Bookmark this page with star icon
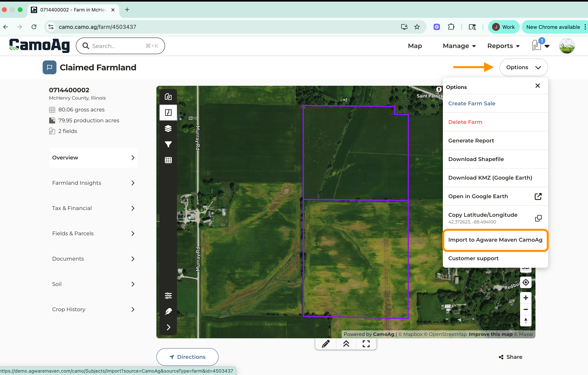This screenshot has width=588, height=375. (x=417, y=27)
